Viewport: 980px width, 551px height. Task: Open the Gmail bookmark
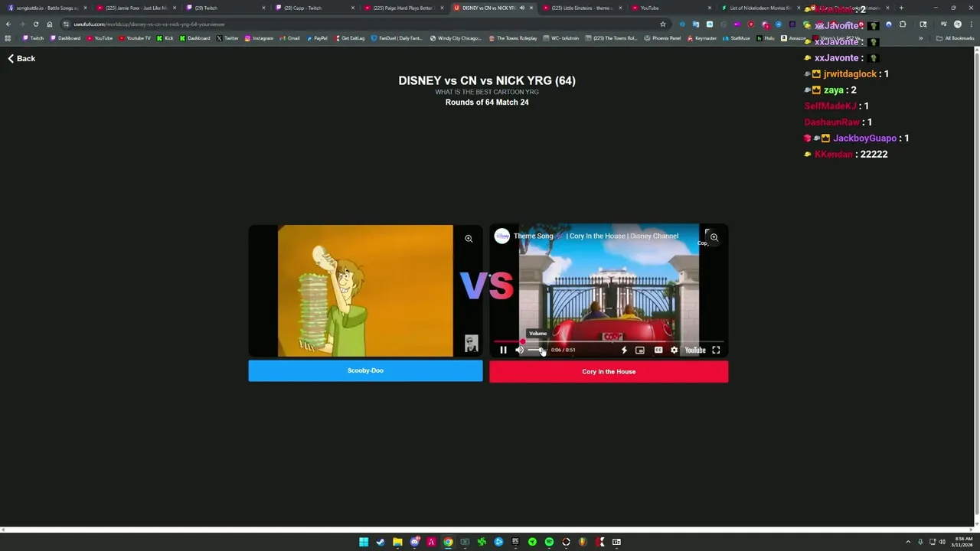289,38
